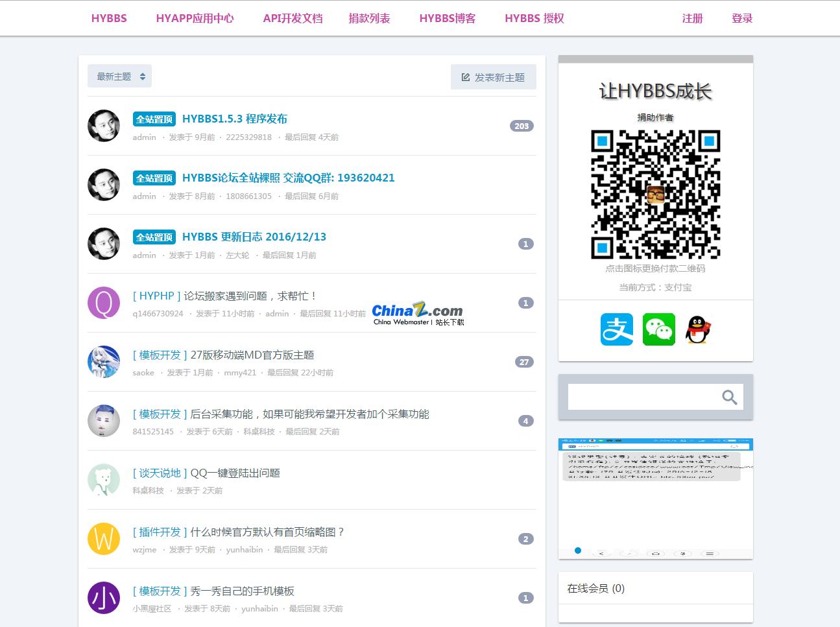Open avatar of user 841525145
840x627 pixels.
[104, 421]
